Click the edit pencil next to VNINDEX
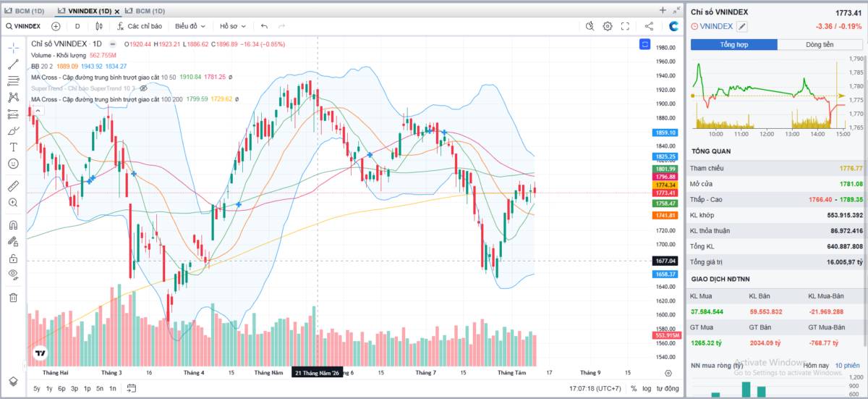Screen dimensions: 868x399 pyautogui.click(x=742, y=26)
